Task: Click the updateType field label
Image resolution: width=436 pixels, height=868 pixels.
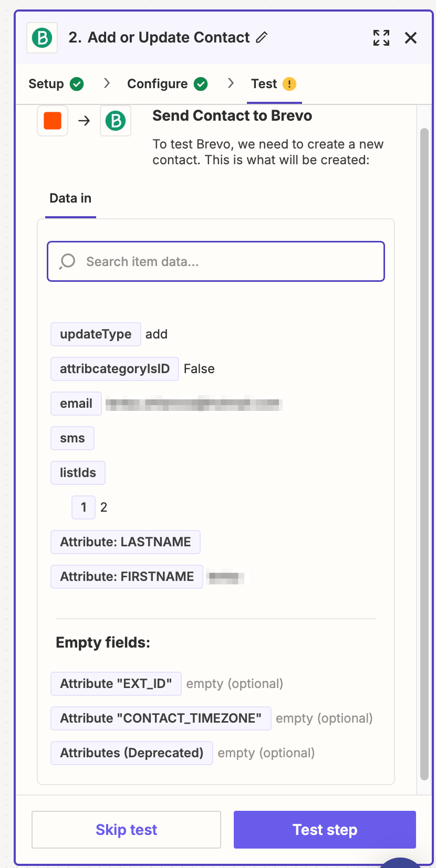Action: 96,334
